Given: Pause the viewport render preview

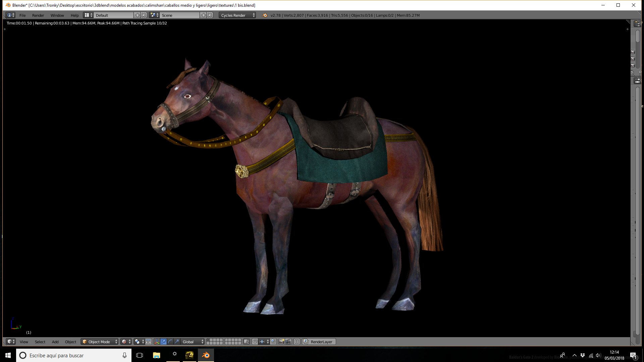Looking at the screenshot, I should coord(297,342).
